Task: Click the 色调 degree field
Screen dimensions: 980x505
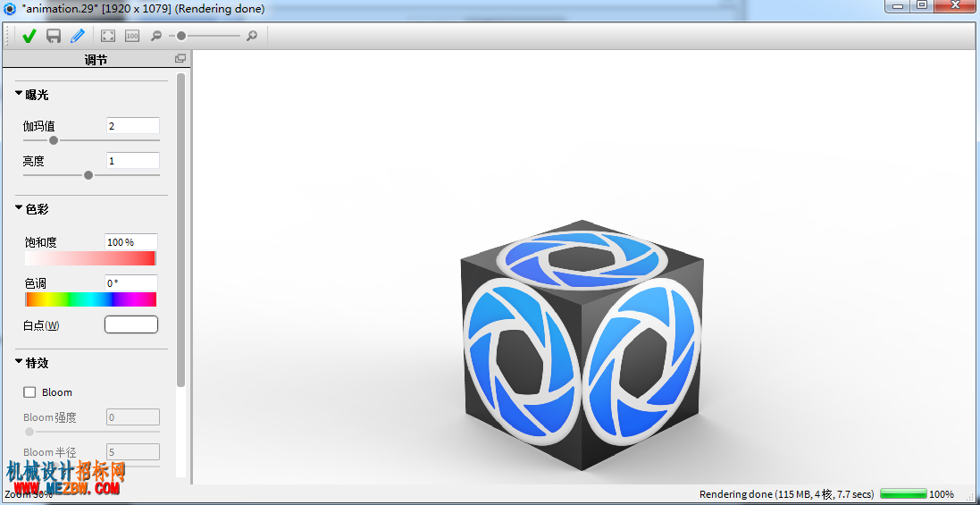Action: (x=131, y=283)
